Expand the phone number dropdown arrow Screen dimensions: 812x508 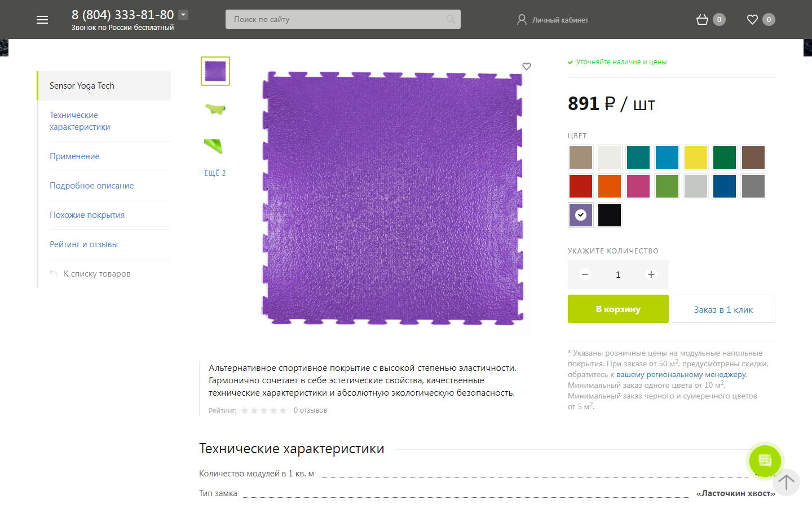pyautogui.click(x=183, y=15)
